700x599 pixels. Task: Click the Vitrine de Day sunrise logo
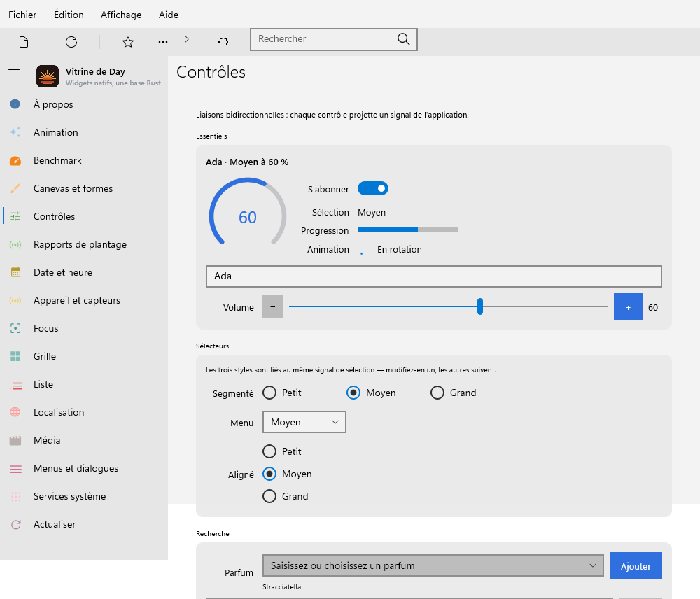click(x=48, y=76)
